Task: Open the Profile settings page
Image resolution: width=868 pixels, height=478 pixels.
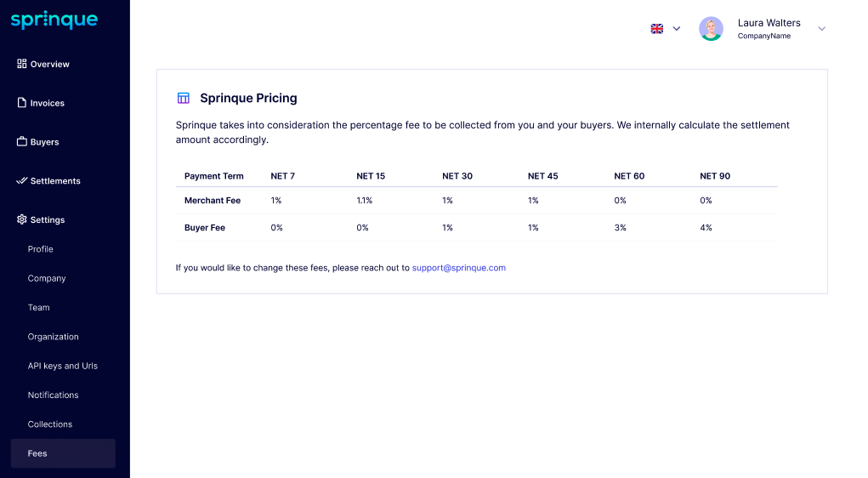Action: (x=41, y=249)
